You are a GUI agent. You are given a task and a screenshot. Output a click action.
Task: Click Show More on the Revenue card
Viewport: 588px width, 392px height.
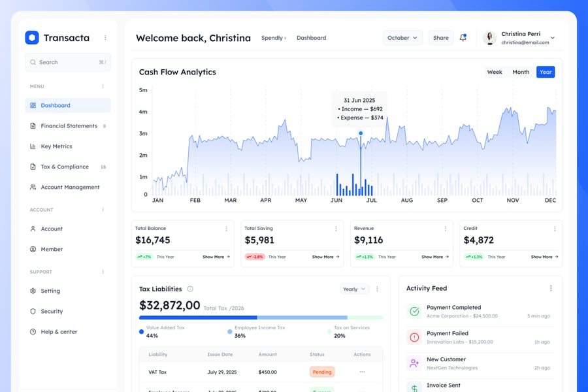click(x=435, y=257)
